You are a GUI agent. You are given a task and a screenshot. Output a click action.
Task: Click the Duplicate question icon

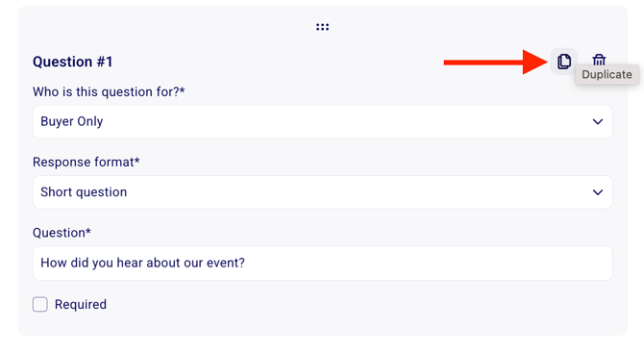pos(564,62)
